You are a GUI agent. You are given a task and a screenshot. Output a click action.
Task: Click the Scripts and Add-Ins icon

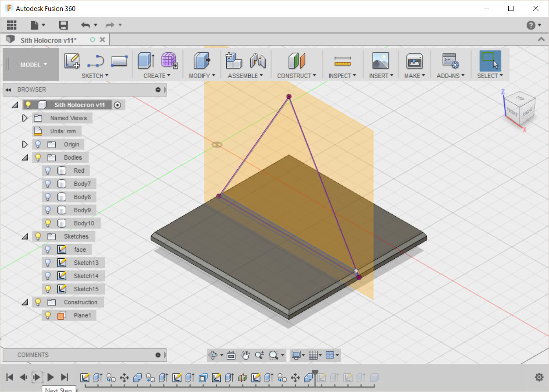[x=450, y=61]
